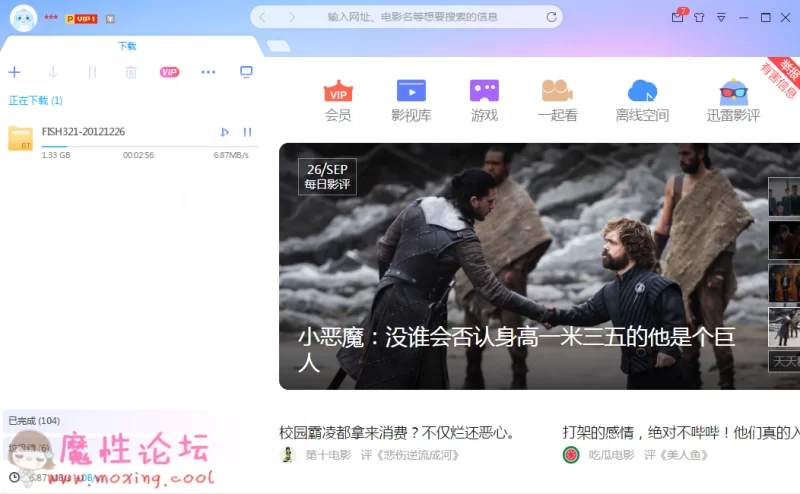Click the 第十电影 author avatar
The height and width of the screenshot is (494, 800).
click(x=288, y=454)
